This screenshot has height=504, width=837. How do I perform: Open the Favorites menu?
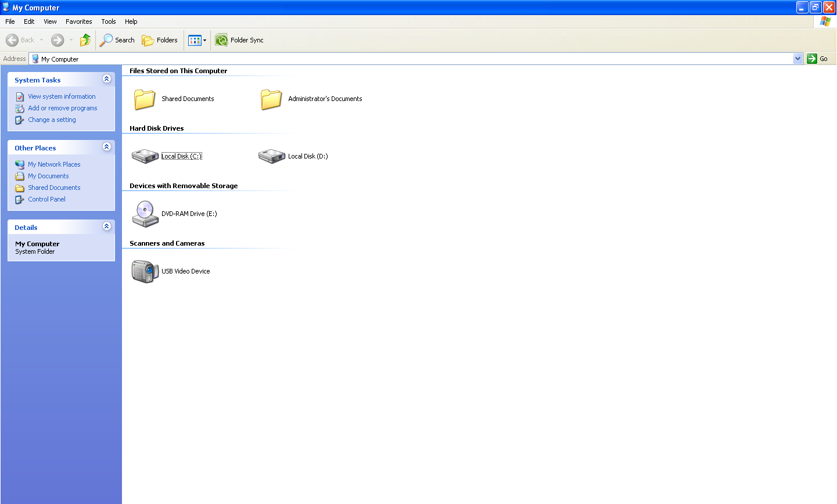pos(79,21)
